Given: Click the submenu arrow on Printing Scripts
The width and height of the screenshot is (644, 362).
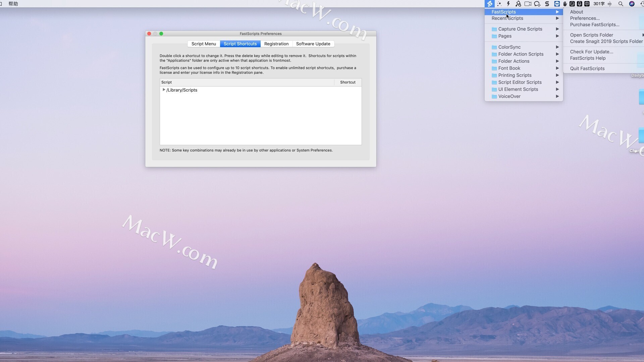Looking at the screenshot, I should coord(557,75).
